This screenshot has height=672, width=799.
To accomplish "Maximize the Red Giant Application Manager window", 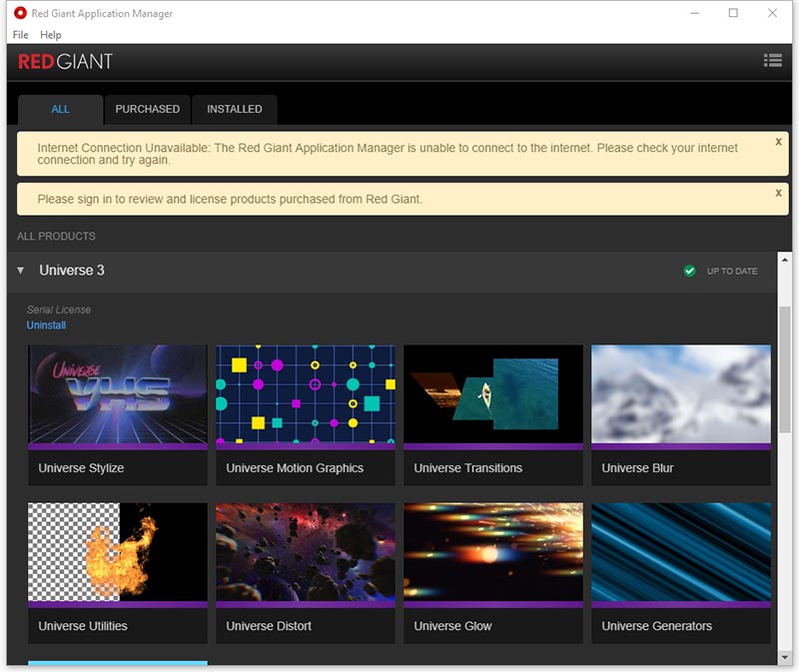I will pyautogui.click(x=733, y=13).
